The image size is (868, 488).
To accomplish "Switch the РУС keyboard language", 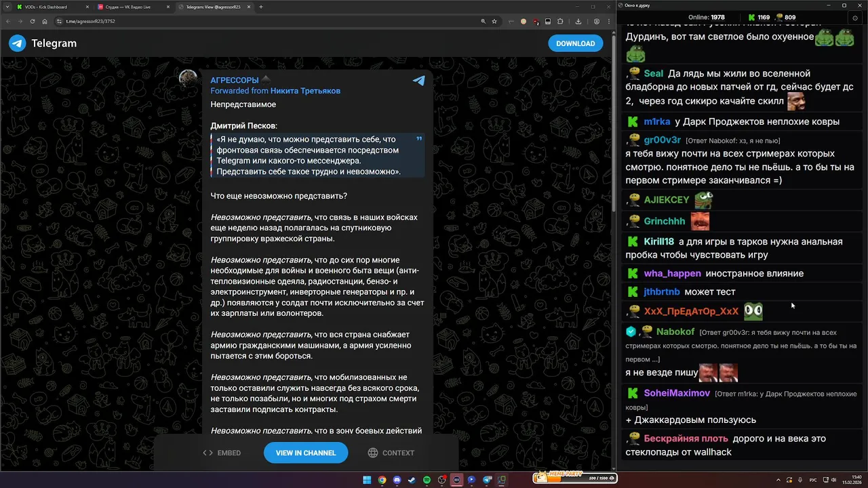I will pos(813,480).
